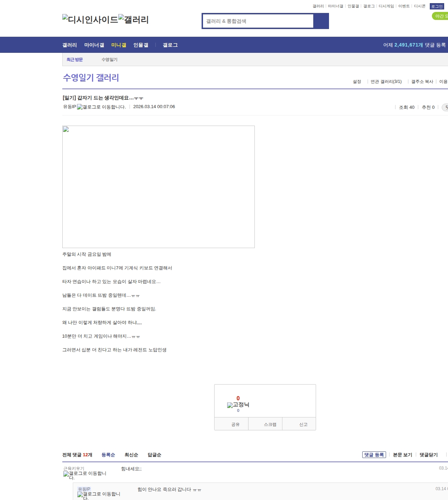Click commenter name 근육키우기

[x=74, y=469]
